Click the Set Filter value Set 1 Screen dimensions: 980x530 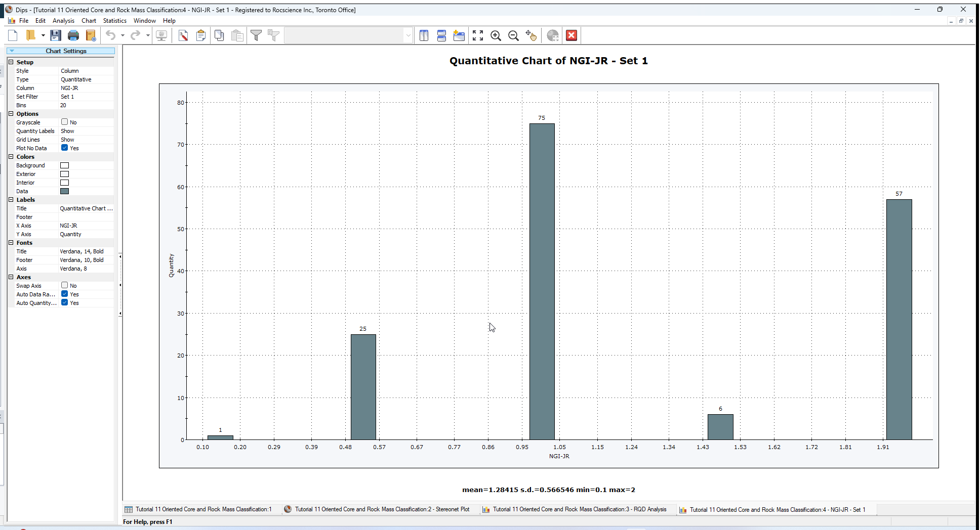[x=67, y=97]
